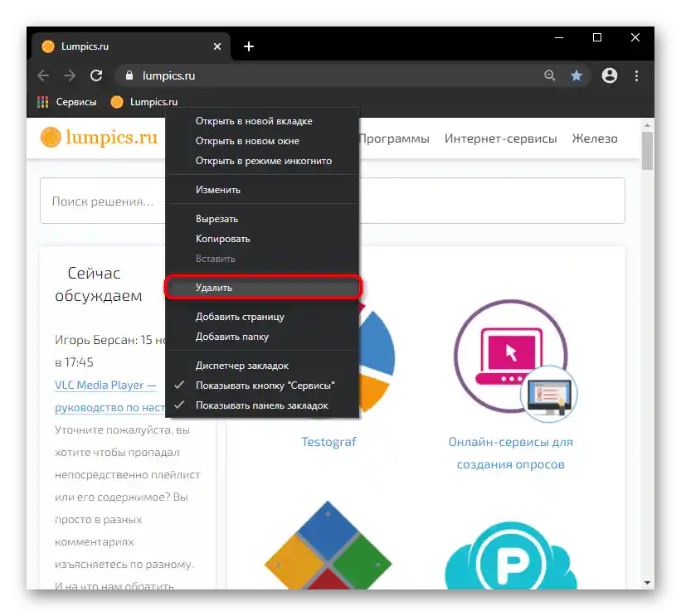681x616 pixels.
Task: Open Онлайн-сервисы для создания опросов link
Action: pyautogui.click(x=511, y=454)
